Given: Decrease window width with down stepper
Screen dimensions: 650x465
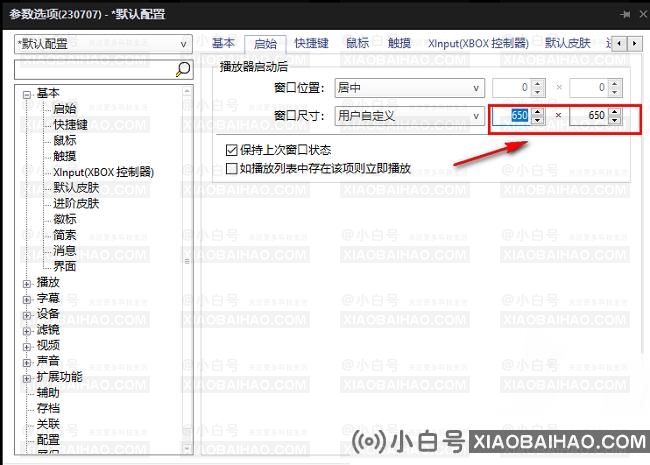Looking at the screenshot, I should 538,120.
